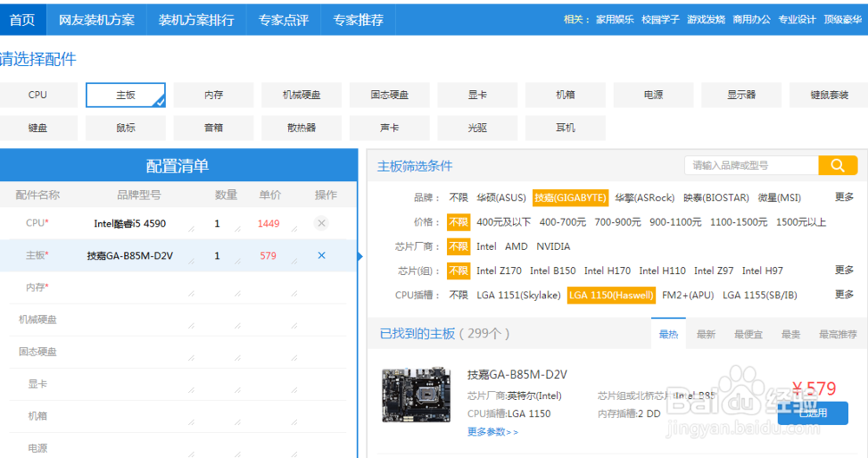Filter brand by 华擎(ASRock)
Viewport: 868px width, 458px height.
pyautogui.click(x=644, y=198)
